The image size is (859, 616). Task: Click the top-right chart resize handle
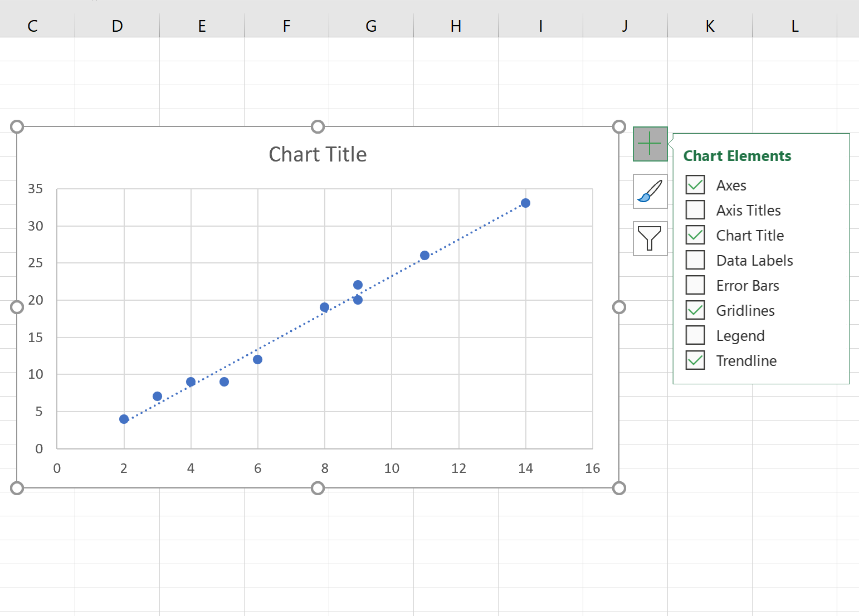click(619, 127)
